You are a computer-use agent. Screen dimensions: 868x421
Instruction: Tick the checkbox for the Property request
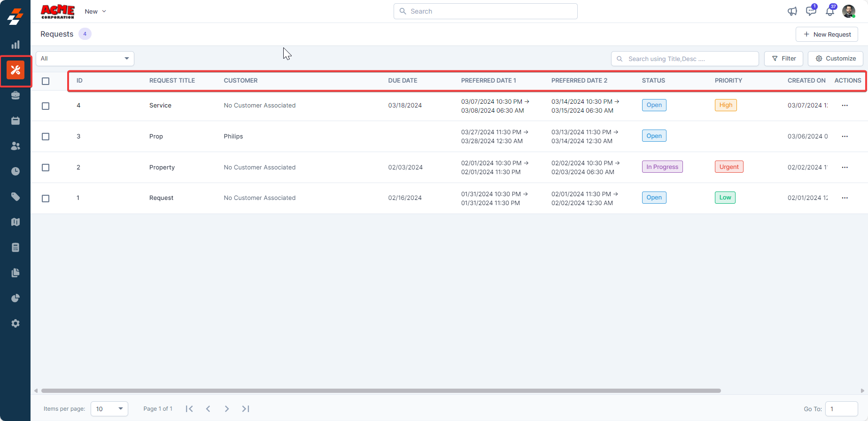[x=46, y=168]
